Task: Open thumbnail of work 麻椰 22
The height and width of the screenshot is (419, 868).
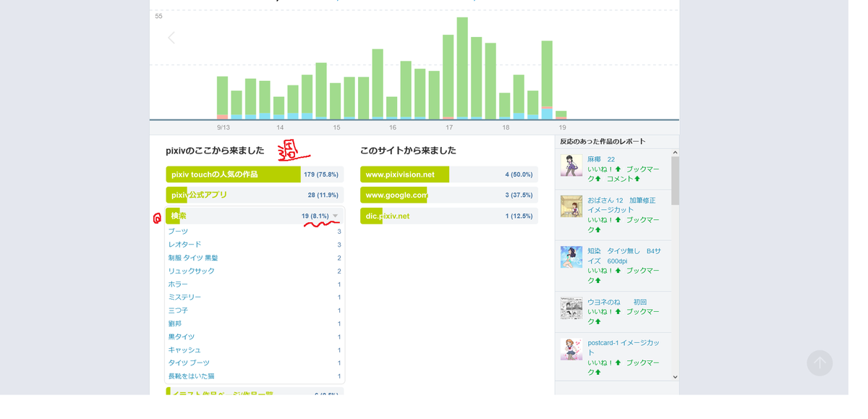Action: coord(571,165)
